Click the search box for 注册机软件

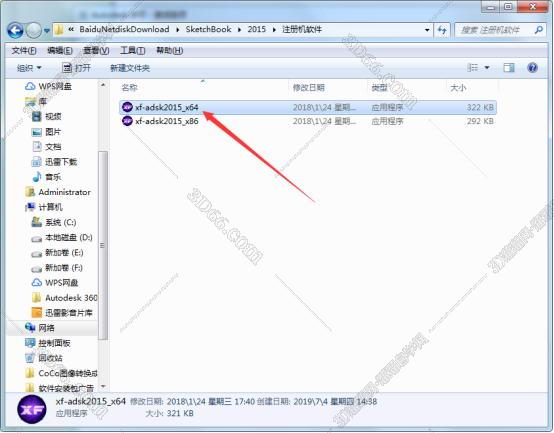[500, 30]
